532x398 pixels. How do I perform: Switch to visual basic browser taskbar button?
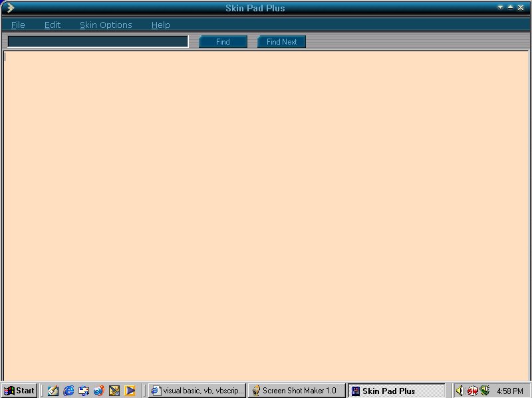pyautogui.click(x=197, y=391)
